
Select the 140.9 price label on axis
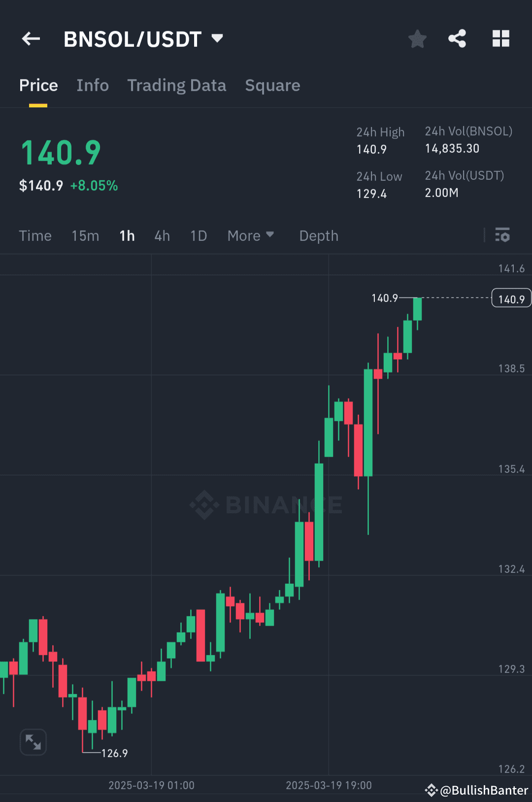coord(511,298)
